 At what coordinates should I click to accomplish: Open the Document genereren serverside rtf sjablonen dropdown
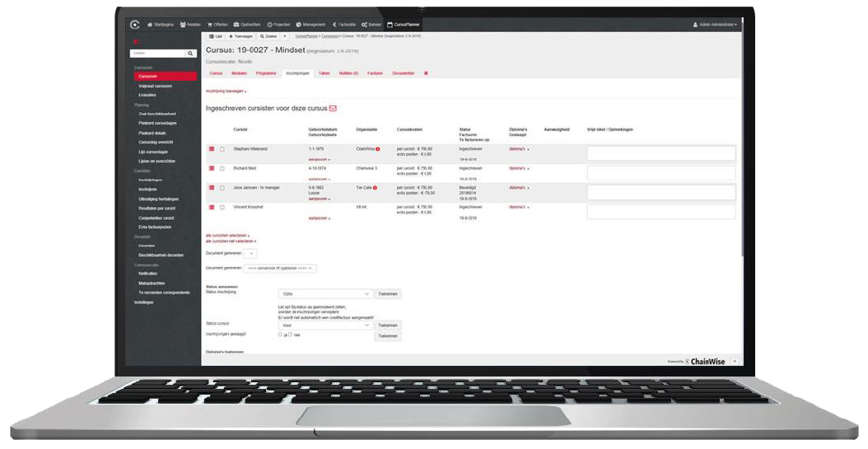coord(280,268)
